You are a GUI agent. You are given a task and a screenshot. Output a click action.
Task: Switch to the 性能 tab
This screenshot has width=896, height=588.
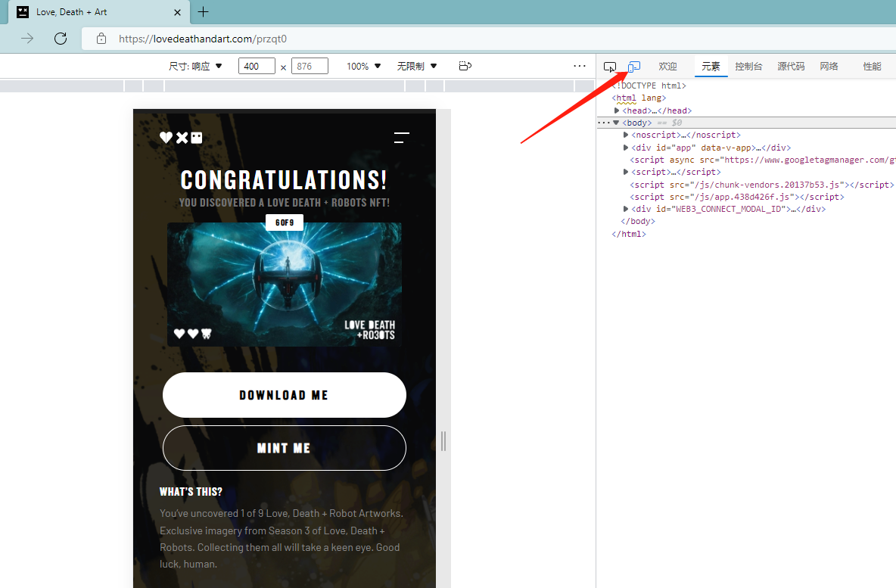(x=872, y=67)
